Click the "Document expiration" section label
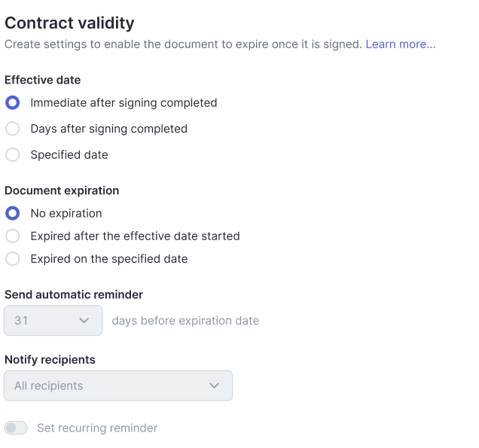The image size is (479, 448). tap(62, 190)
